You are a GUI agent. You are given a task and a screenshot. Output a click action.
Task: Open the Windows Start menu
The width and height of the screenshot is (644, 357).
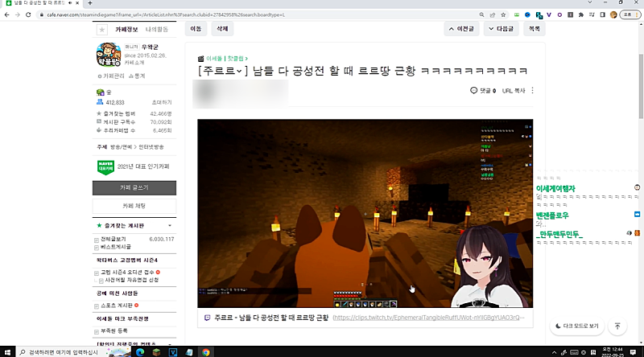coord(7,352)
